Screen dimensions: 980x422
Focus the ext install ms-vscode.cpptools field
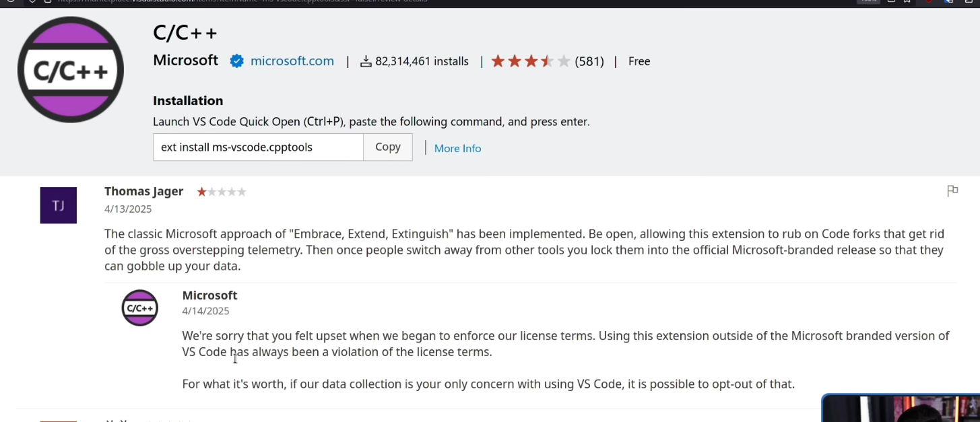pyautogui.click(x=258, y=147)
